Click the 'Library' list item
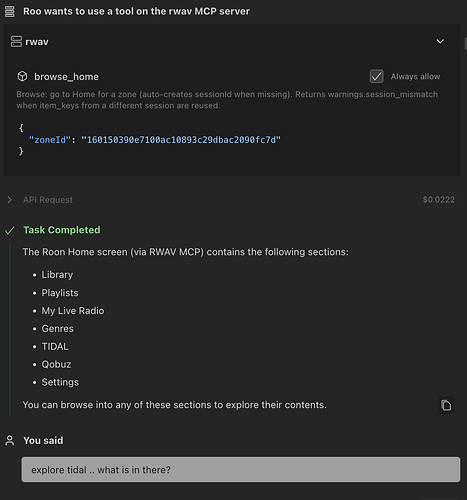The height and width of the screenshot is (500, 467). pos(57,275)
